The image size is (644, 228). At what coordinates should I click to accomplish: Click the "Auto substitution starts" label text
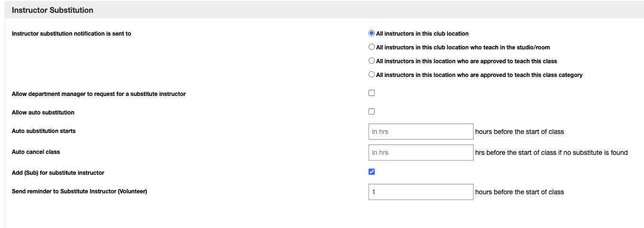pyautogui.click(x=43, y=131)
